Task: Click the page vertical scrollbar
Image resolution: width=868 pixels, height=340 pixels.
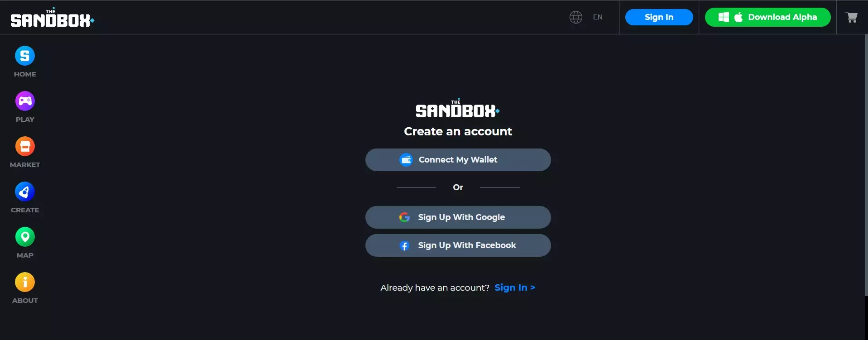Action: (x=866, y=165)
